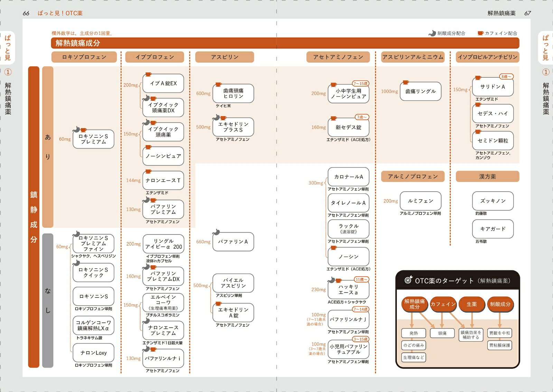553x392 pixels.
Task: Click the ズッキノン product box
Action: click(x=493, y=201)
